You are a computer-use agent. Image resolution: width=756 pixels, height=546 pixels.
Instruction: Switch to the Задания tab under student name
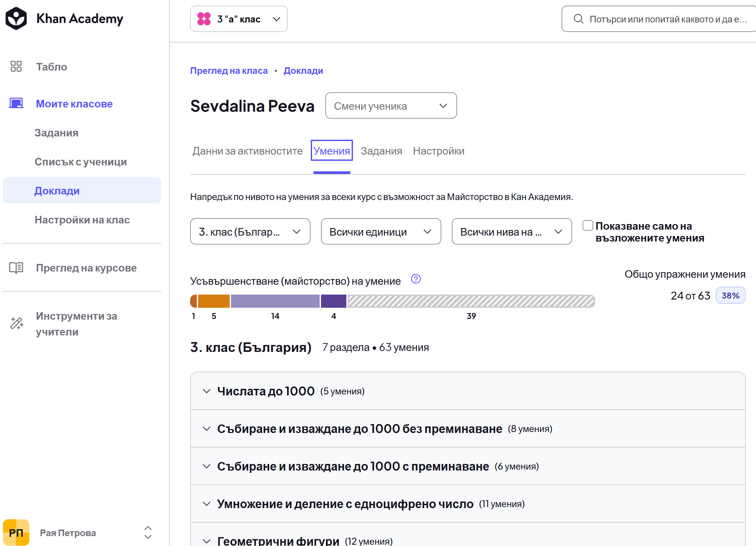pos(381,151)
